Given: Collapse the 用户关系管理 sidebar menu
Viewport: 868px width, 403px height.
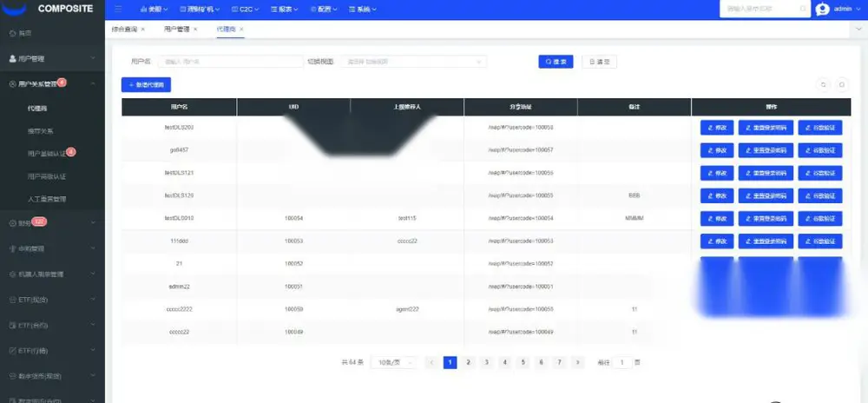Looking at the screenshot, I should (x=52, y=83).
